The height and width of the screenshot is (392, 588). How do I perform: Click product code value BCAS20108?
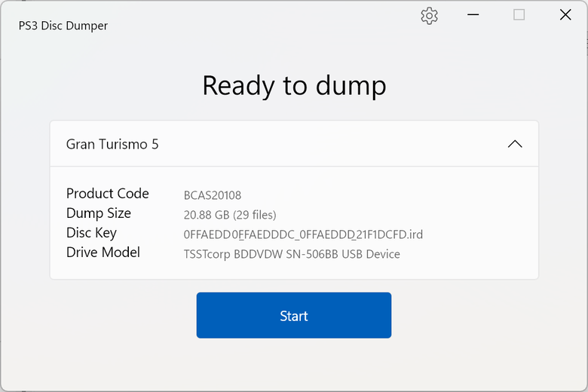(x=213, y=195)
